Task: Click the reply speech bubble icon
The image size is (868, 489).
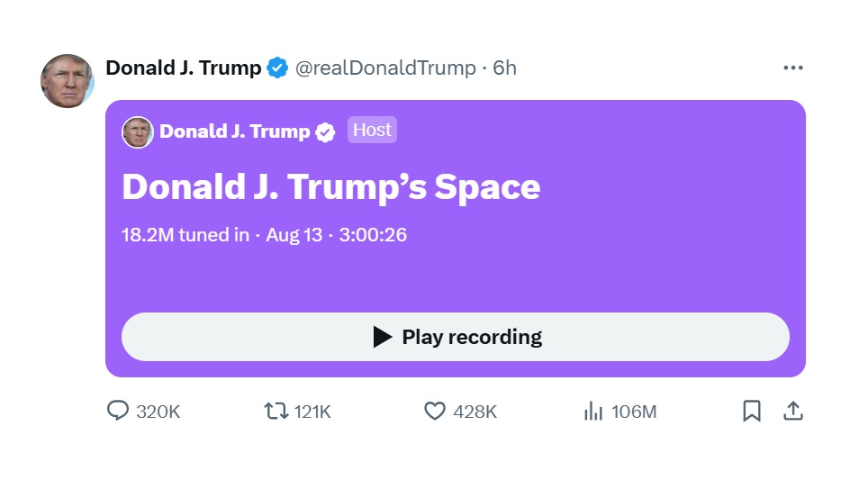Action: tap(118, 412)
